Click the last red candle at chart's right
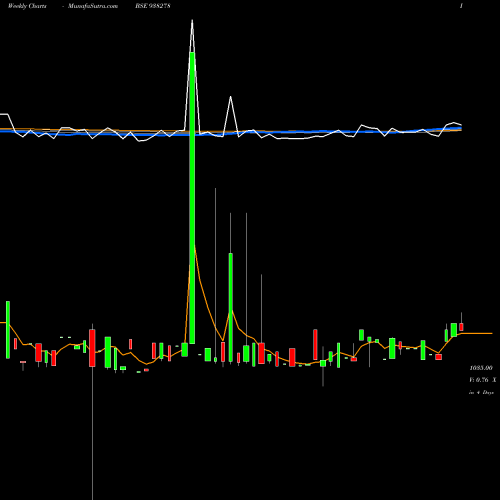This screenshot has height=500, width=500. [x=461, y=327]
